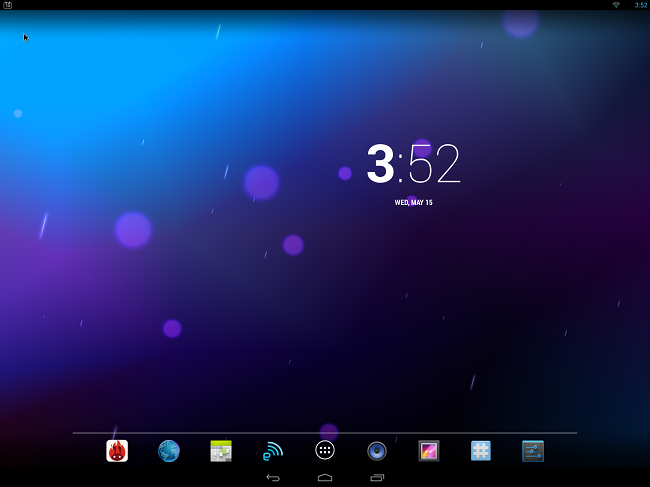
Task: Open the all apps drawer
Action: tap(325, 451)
